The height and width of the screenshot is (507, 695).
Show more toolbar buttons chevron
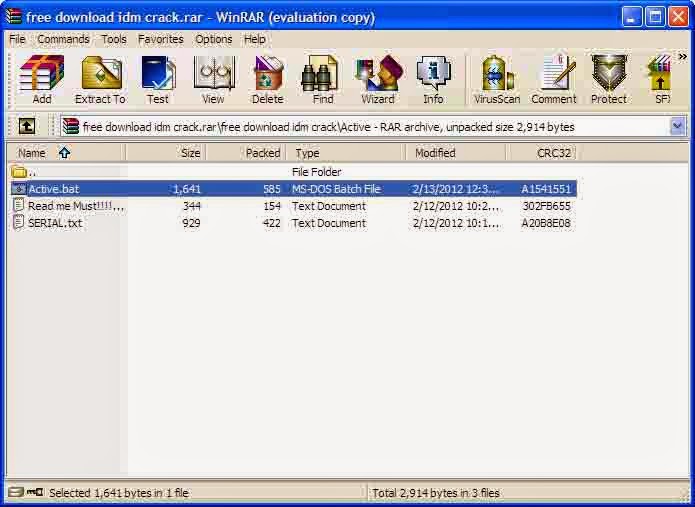pos(683,57)
